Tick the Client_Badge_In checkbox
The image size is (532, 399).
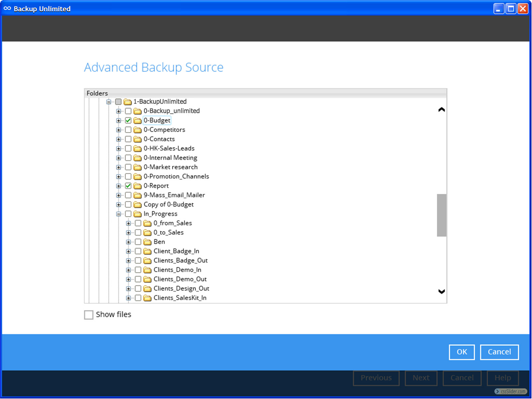(x=138, y=251)
